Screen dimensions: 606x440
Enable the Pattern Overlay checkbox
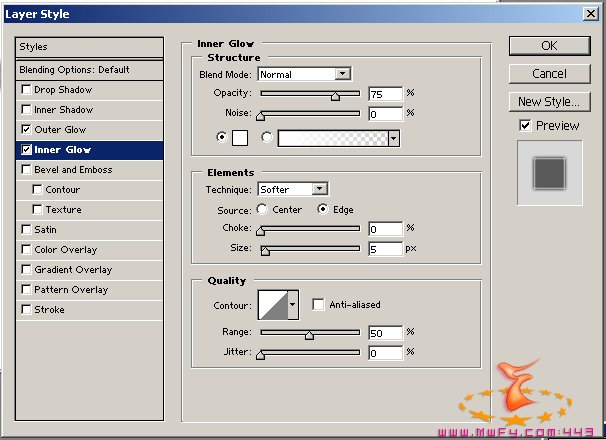click(26, 290)
